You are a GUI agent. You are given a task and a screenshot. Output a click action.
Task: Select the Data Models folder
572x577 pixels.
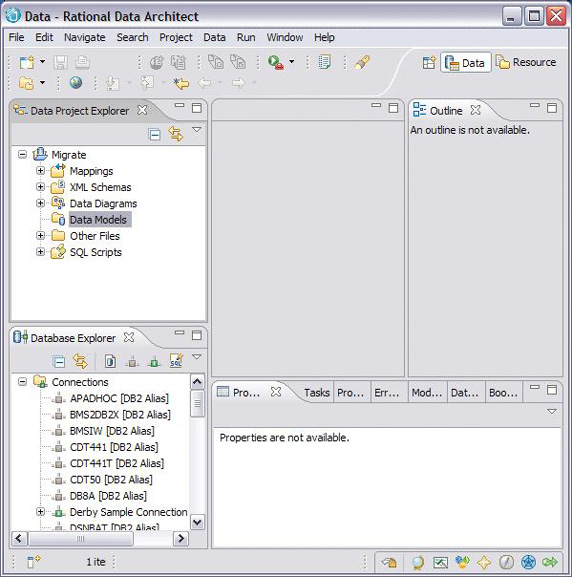98,220
